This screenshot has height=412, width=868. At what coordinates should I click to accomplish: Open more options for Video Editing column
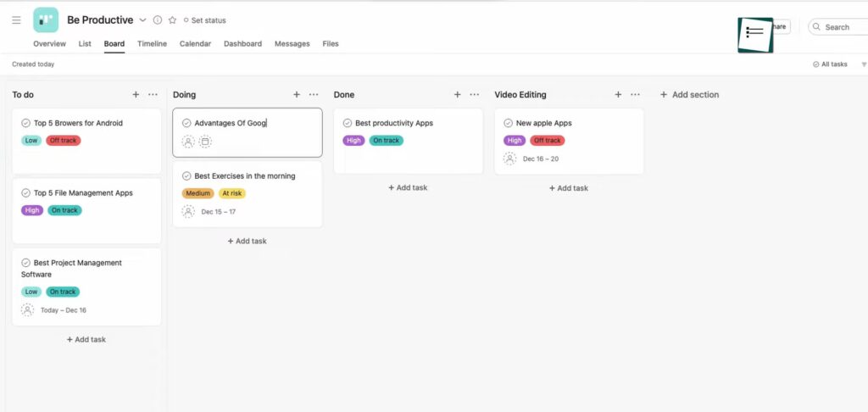pos(635,95)
